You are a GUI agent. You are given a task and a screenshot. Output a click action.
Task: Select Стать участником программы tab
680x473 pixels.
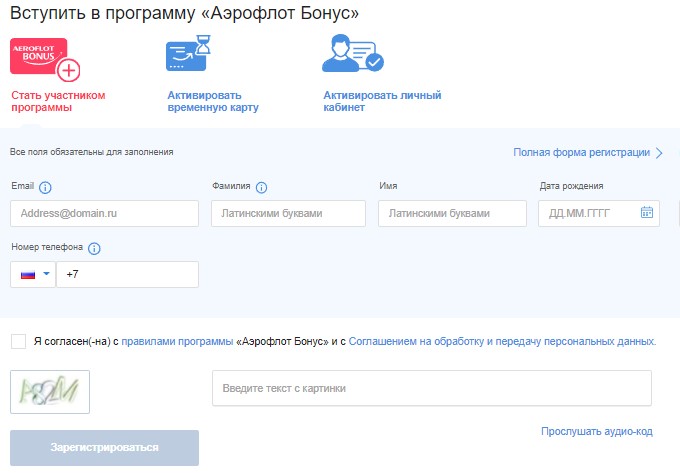57,102
